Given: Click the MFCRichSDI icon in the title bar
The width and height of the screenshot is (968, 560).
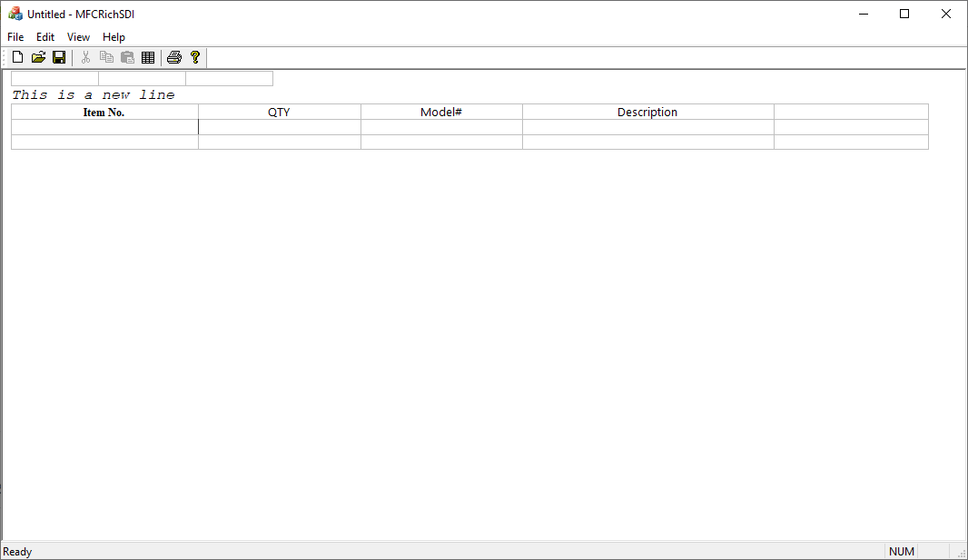Looking at the screenshot, I should [x=14, y=14].
